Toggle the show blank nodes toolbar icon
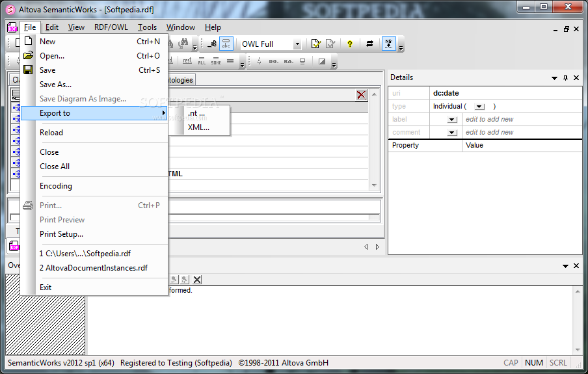 point(212,44)
